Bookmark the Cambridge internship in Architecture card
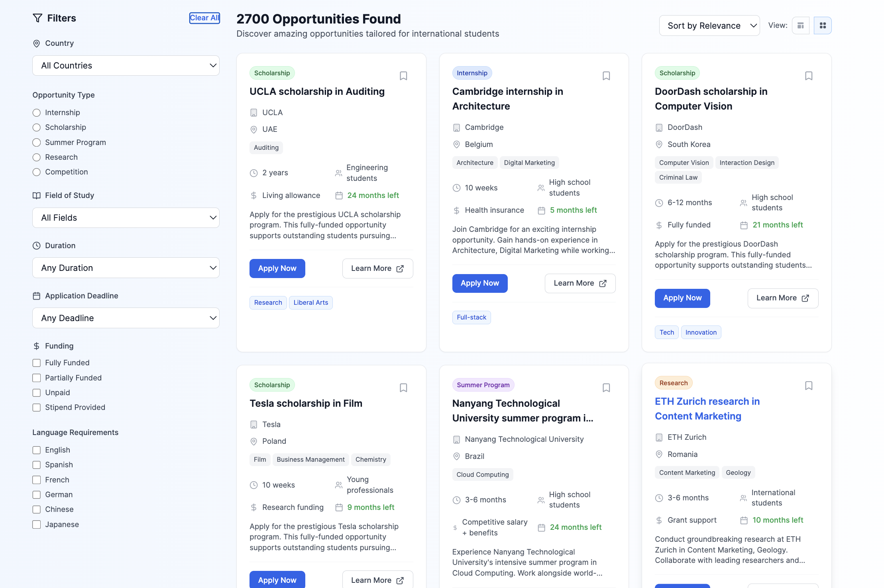 [606, 76]
